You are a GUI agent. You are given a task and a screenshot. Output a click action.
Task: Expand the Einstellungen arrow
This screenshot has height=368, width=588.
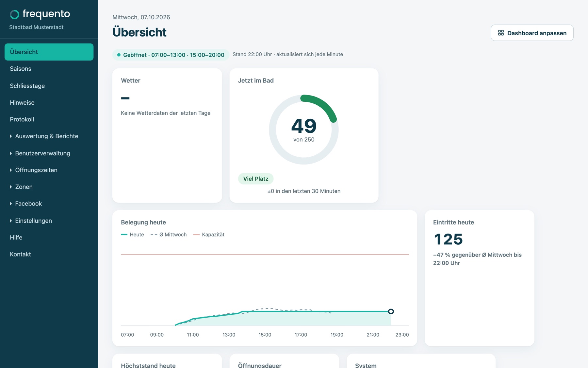pos(11,221)
